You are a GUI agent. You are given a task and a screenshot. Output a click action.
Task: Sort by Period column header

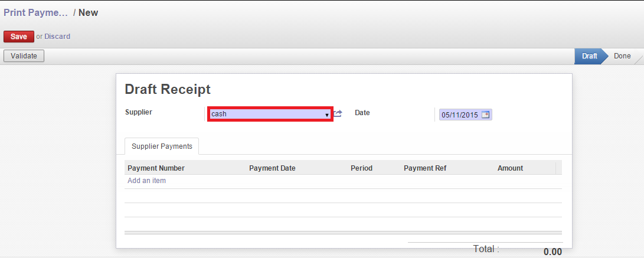(361, 168)
